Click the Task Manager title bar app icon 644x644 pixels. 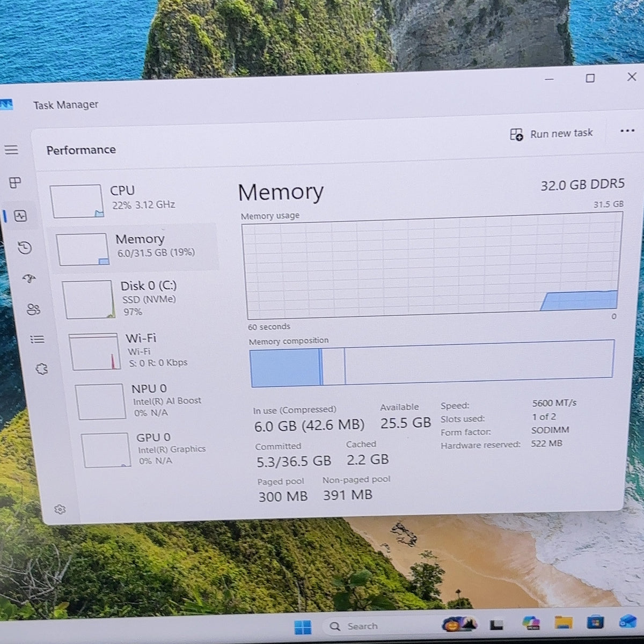[x=6, y=104]
